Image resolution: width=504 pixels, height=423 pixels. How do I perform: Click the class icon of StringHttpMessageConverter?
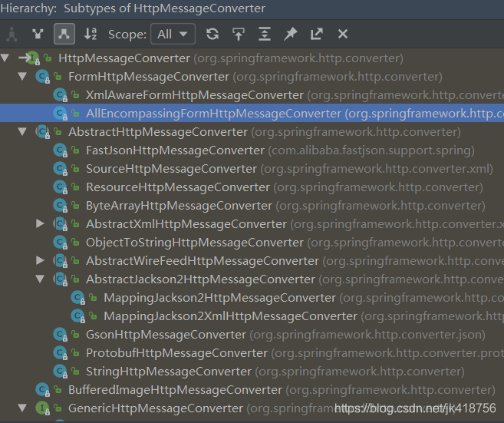point(60,372)
